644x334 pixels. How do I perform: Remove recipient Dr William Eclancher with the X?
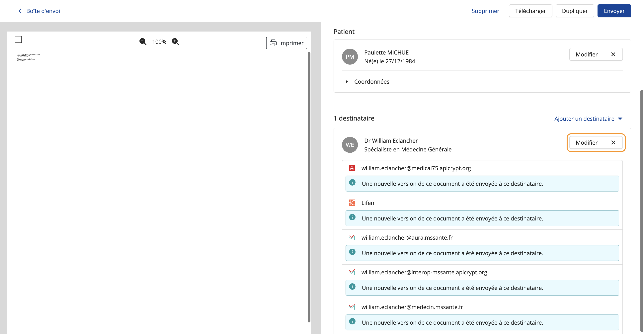coord(613,142)
